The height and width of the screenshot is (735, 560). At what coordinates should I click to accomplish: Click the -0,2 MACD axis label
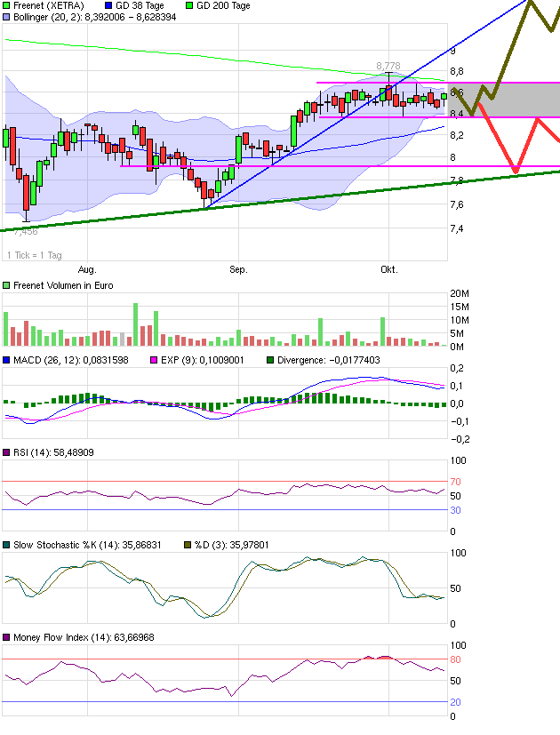coord(460,440)
